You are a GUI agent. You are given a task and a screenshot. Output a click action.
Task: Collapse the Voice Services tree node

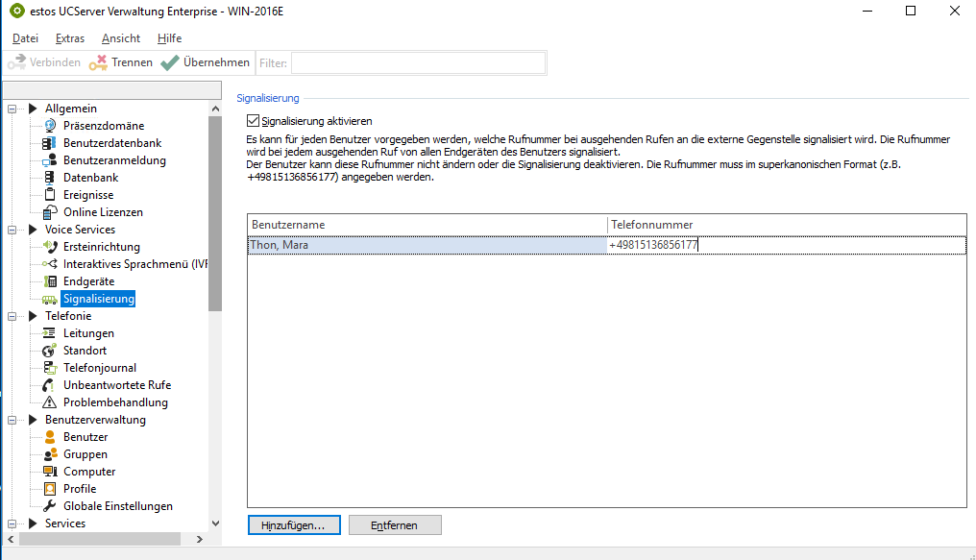pyautogui.click(x=13, y=230)
